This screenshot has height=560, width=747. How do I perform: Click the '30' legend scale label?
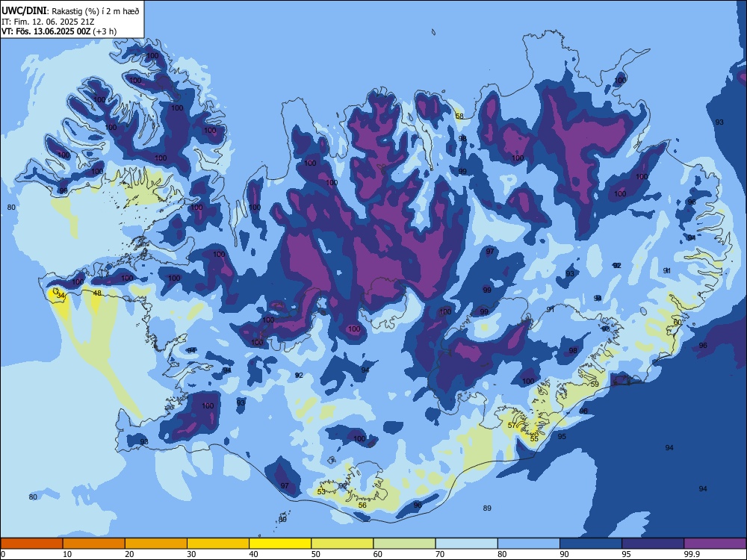(x=191, y=554)
